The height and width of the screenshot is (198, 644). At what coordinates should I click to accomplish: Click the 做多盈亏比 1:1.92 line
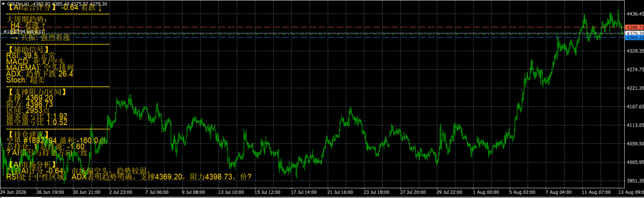(x=36, y=116)
